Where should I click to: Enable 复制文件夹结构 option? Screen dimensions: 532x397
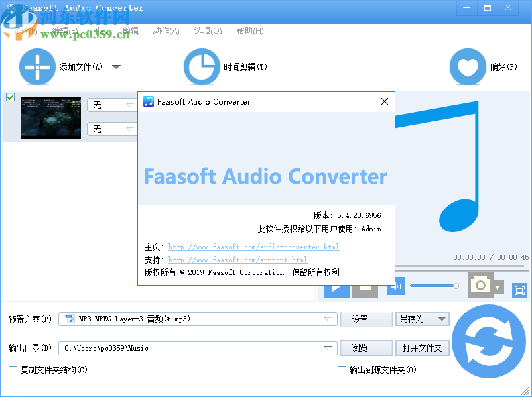pos(12,370)
